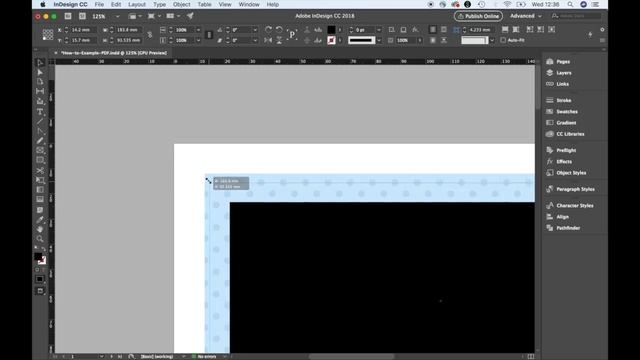Click the stroke color swatch in control panel
The width and height of the screenshot is (640, 360).
(331, 40)
